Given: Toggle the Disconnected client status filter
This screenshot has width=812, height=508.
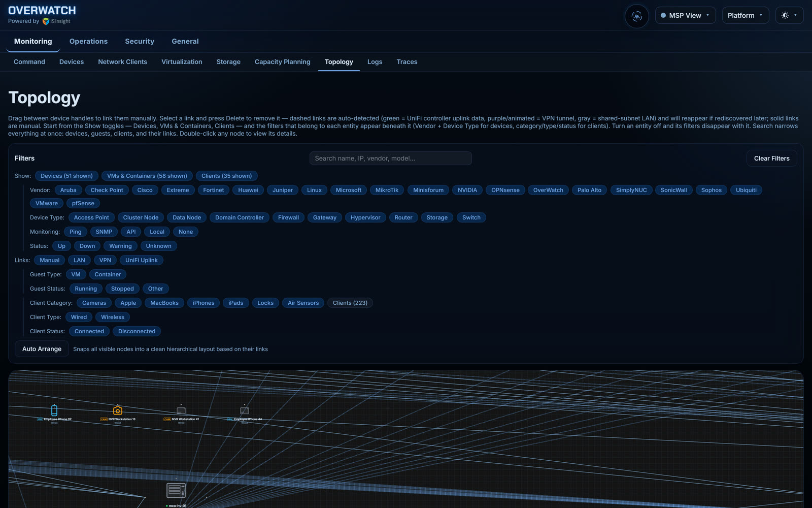Looking at the screenshot, I should tap(137, 331).
